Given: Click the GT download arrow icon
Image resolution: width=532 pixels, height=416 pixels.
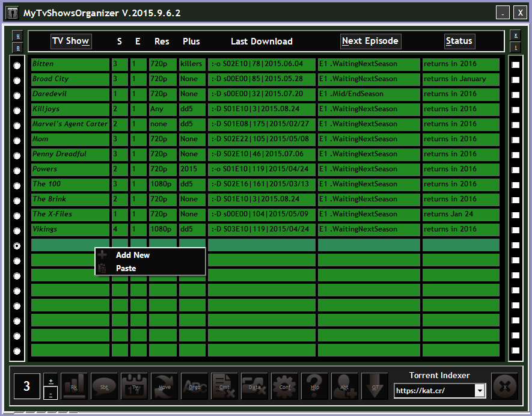Looking at the screenshot, I should pos(375,386).
